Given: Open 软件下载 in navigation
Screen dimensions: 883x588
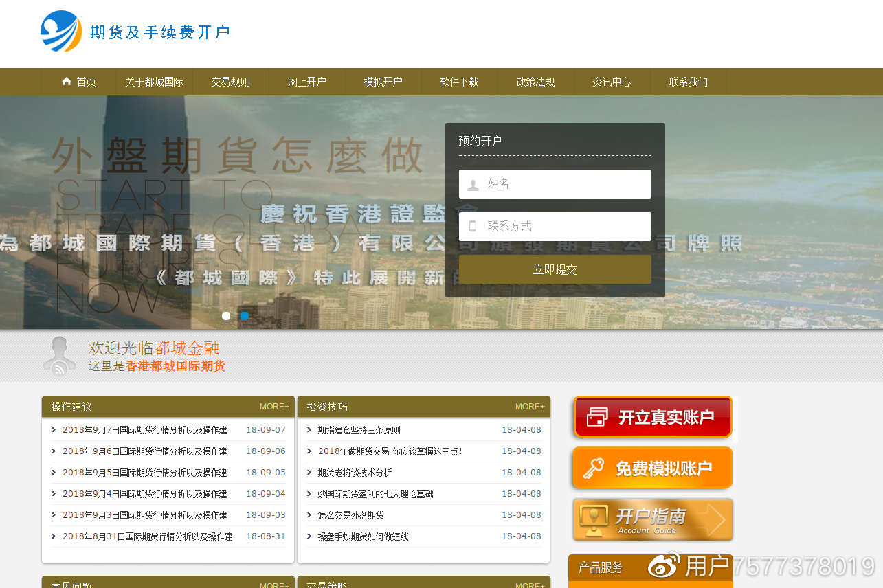Looking at the screenshot, I should 459,82.
